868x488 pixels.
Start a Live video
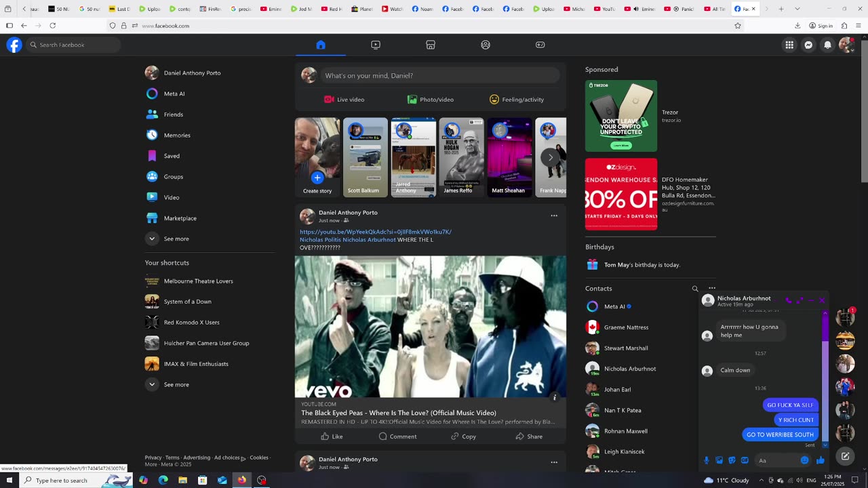coord(344,100)
